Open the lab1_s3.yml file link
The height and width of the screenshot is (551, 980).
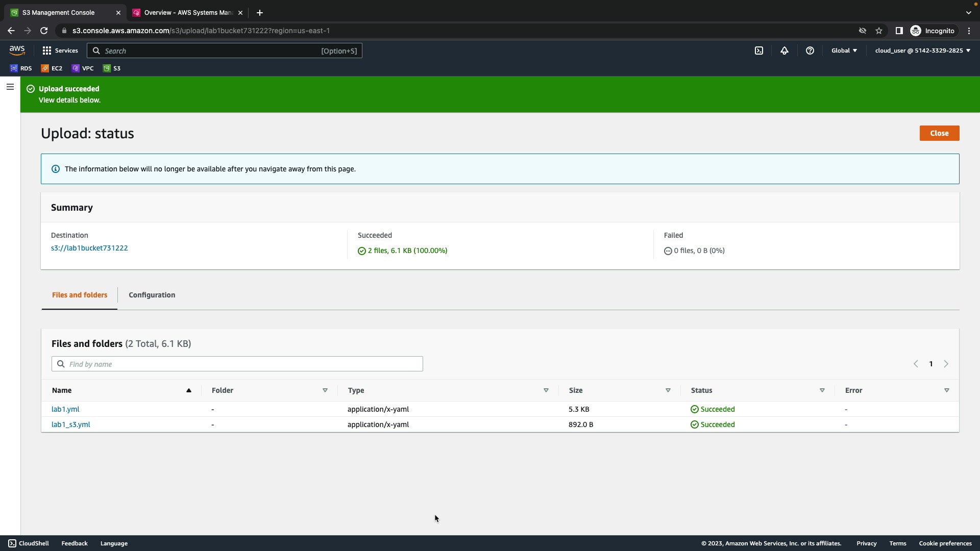71,424
